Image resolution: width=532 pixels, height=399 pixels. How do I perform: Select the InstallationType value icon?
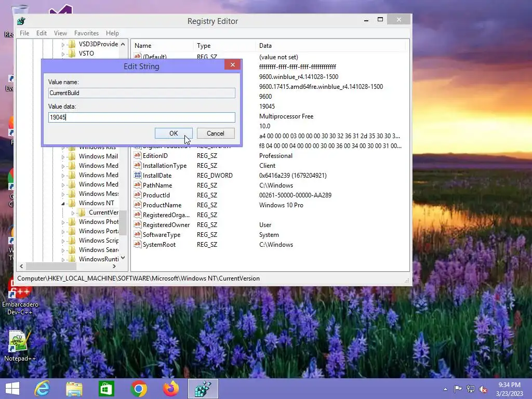click(137, 166)
